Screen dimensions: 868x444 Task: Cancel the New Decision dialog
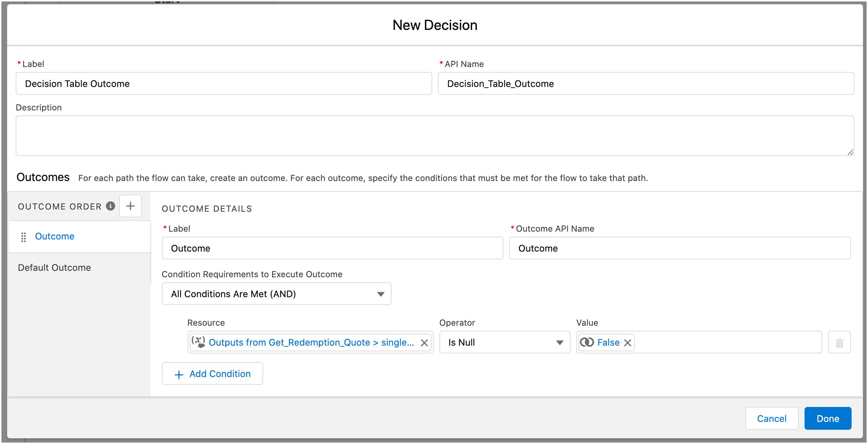(772, 418)
